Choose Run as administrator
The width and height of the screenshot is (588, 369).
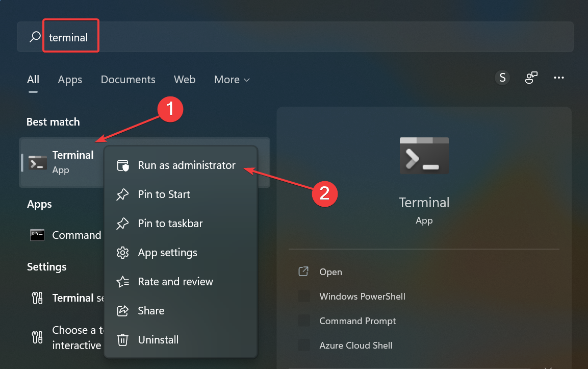181,165
